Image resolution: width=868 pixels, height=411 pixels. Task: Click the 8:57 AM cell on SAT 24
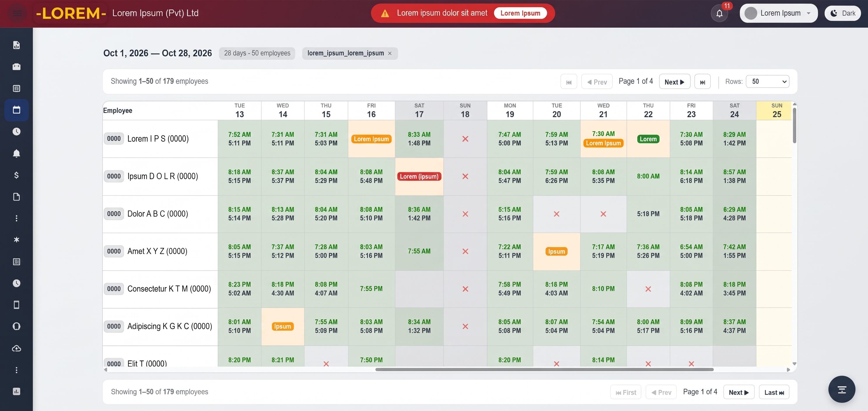tap(734, 176)
